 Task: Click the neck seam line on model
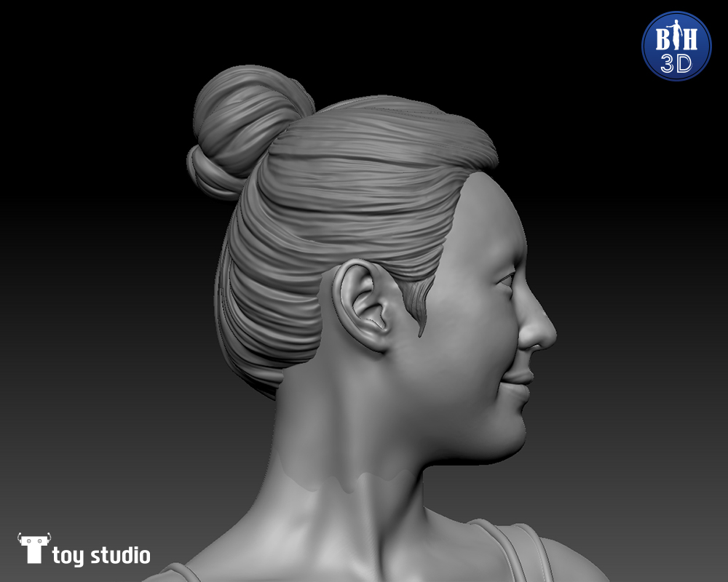[x=342, y=480]
